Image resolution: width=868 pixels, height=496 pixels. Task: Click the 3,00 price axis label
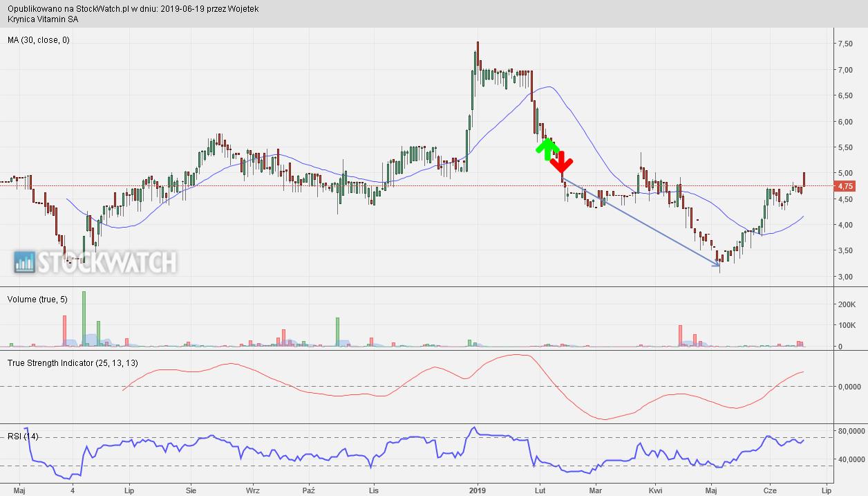[845, 277]
